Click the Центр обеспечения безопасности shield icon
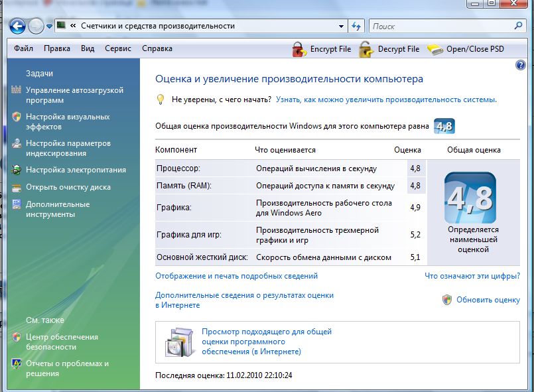 (x=17, y=337)
